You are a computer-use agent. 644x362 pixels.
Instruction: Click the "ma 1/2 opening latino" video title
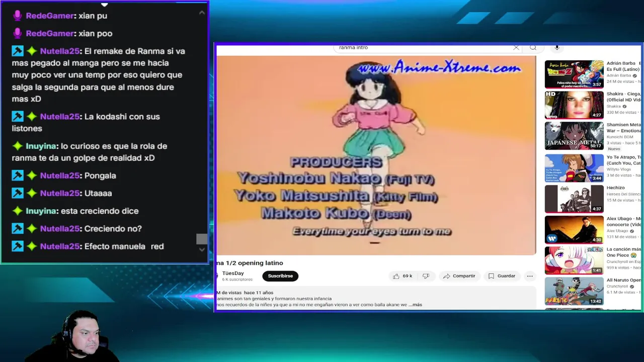250,263
